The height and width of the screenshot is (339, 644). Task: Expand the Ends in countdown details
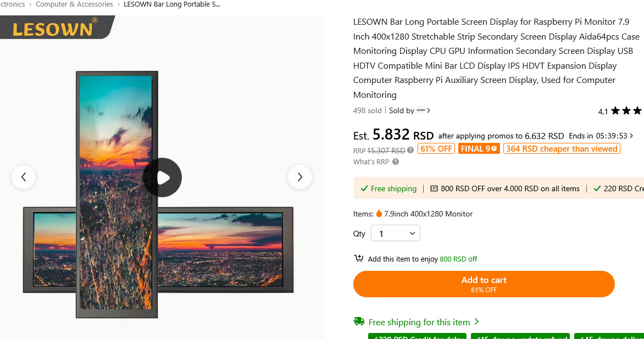coord(631,136)
